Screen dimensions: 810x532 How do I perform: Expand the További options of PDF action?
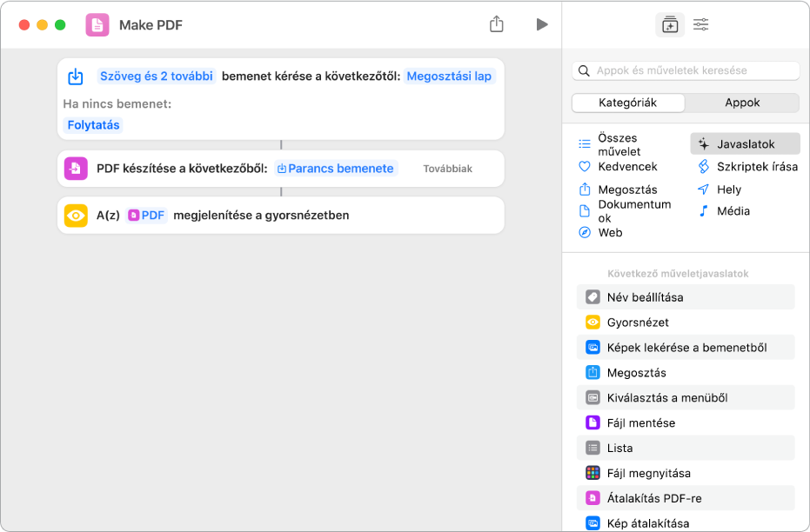[447, 169]
